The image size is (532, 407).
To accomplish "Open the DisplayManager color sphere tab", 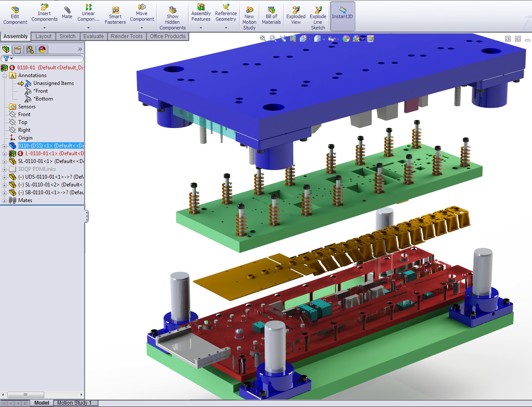I will (x=42, y=49).
